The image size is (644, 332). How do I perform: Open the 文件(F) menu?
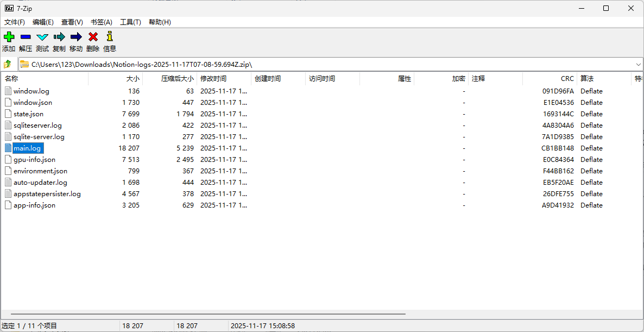[14, 22]
